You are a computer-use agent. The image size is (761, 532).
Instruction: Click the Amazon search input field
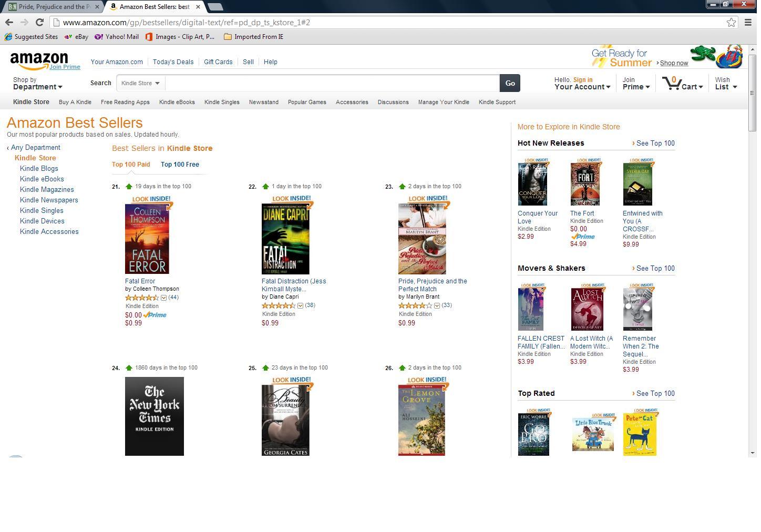click(332, 83)
